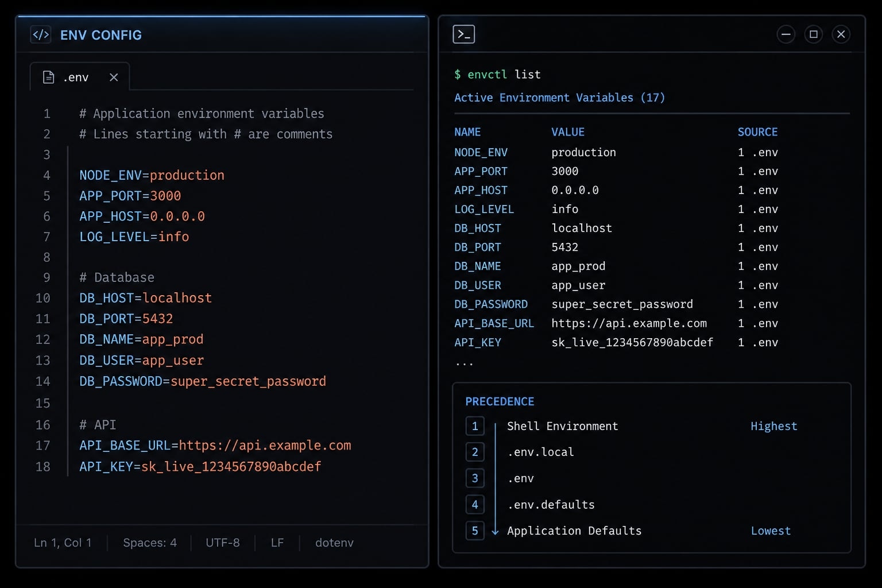Click the NAME column header

467,132
